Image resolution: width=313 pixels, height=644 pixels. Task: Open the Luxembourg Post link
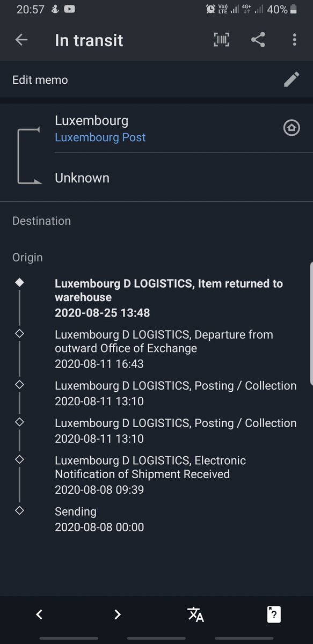point(100,137)
